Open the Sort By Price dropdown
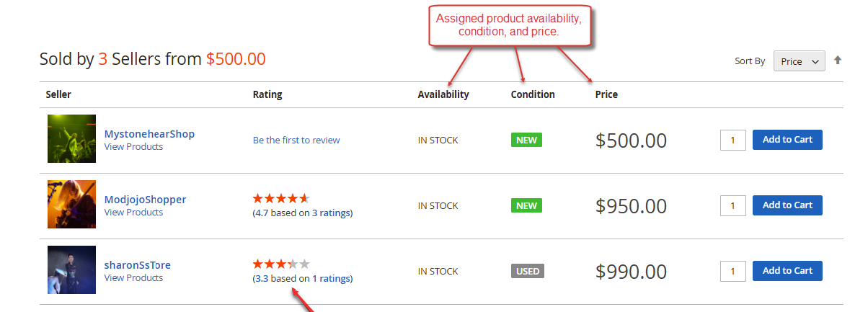This screenshot has height=312, width=868. coord(799,61)
